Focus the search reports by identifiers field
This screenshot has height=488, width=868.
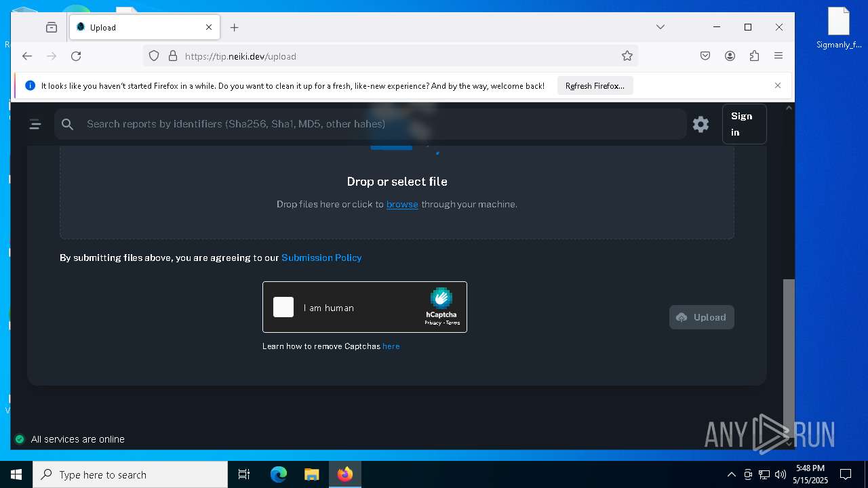point(370,124)
